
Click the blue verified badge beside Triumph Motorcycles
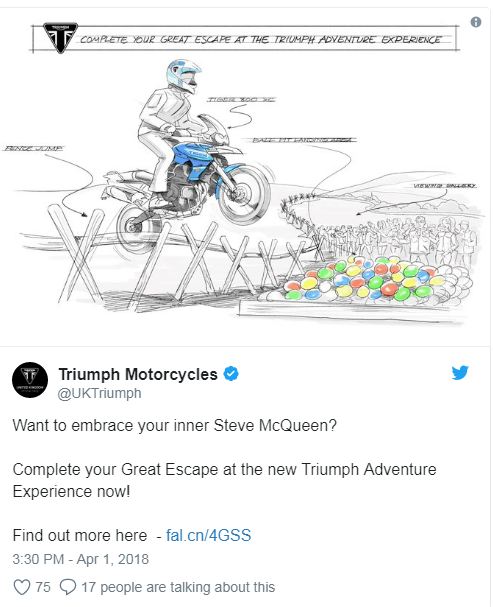[231, 374]
